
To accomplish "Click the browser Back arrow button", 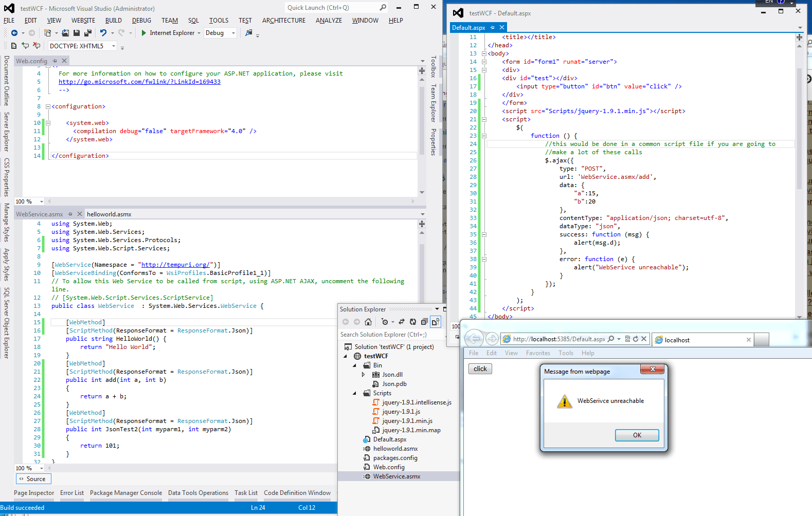I will point(474,339).
